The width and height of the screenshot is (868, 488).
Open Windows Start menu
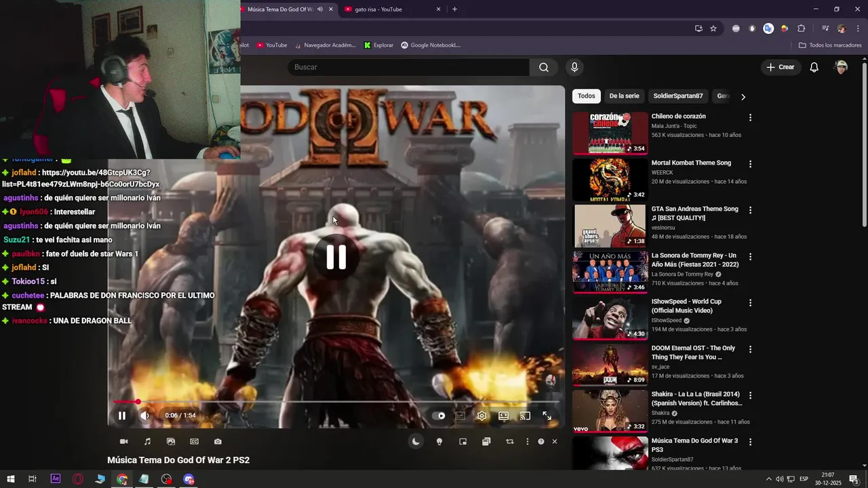point(10,479)
